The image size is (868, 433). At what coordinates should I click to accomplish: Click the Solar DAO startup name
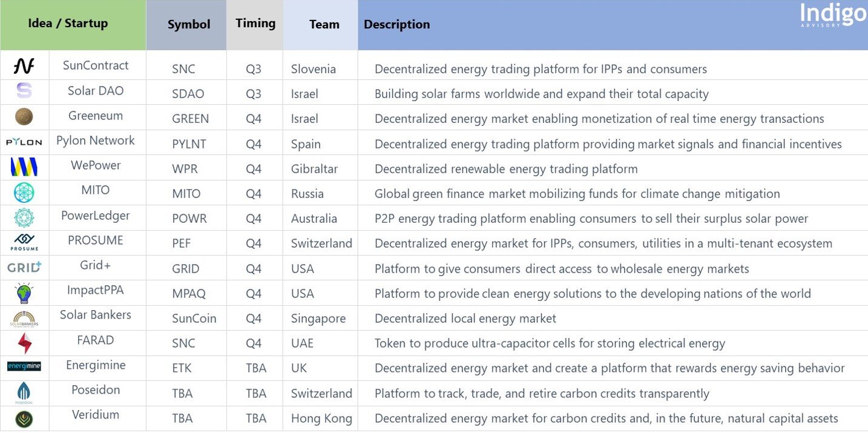tap(96, 91)
